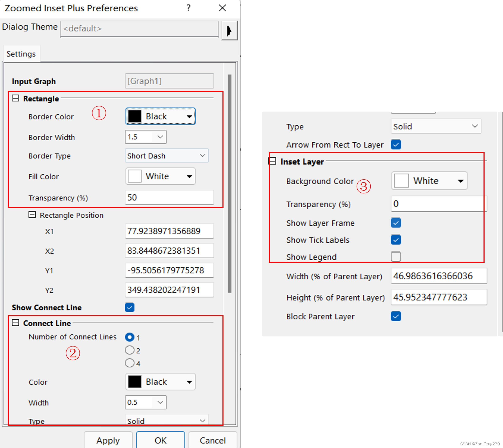Click the rectangle Transparency input field

tap(169, 197)
